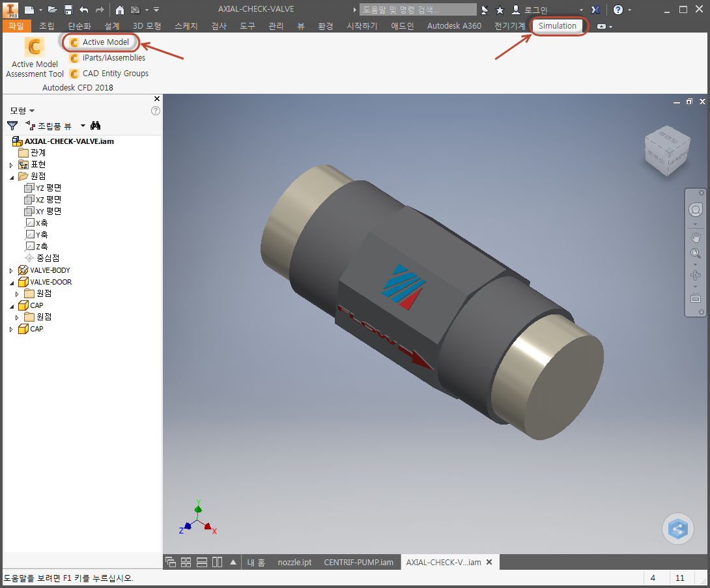Click the binoculars find icon
710x588 pixels.
(95, 126)
